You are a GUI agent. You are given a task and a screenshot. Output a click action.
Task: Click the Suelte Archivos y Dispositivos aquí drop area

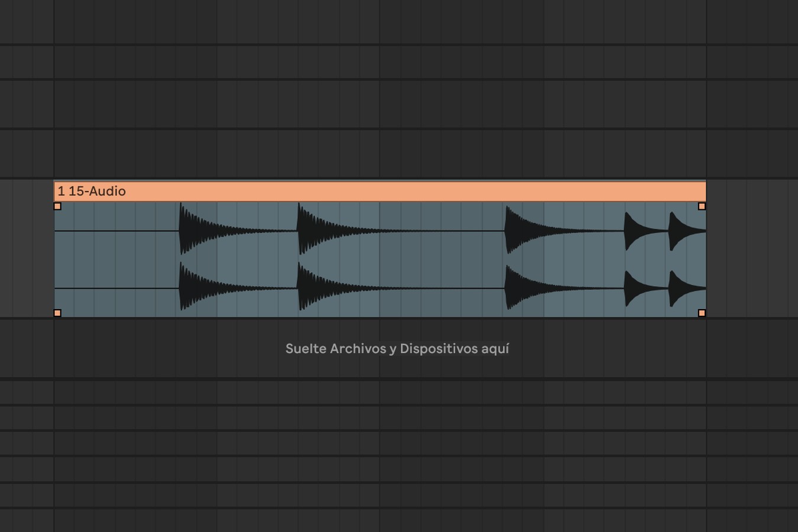point(397,349)
